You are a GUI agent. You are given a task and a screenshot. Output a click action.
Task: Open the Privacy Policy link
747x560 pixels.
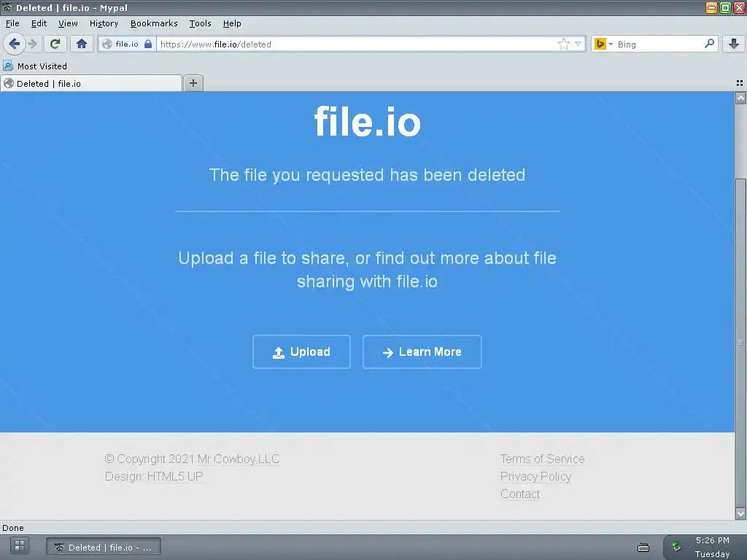(535, 476)
